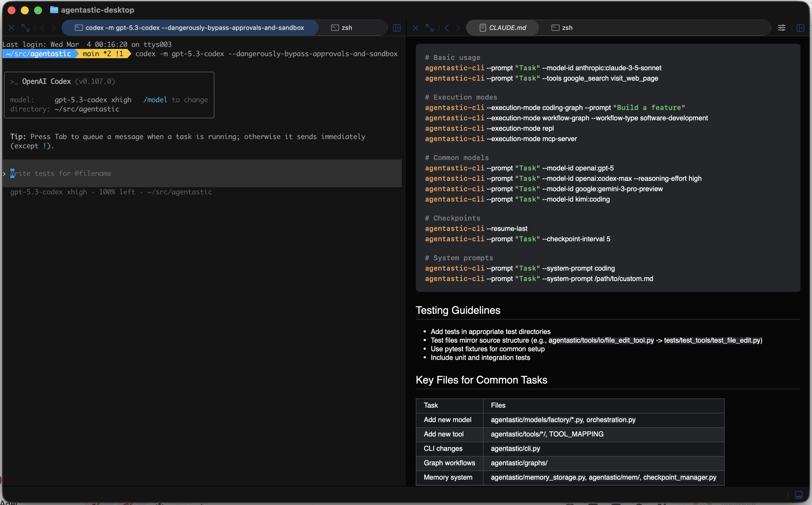The height and width of the screenshot is (505, 812).
Task: Expand the right pane using the diagonal arrows
Action: [x=430, y=28]
